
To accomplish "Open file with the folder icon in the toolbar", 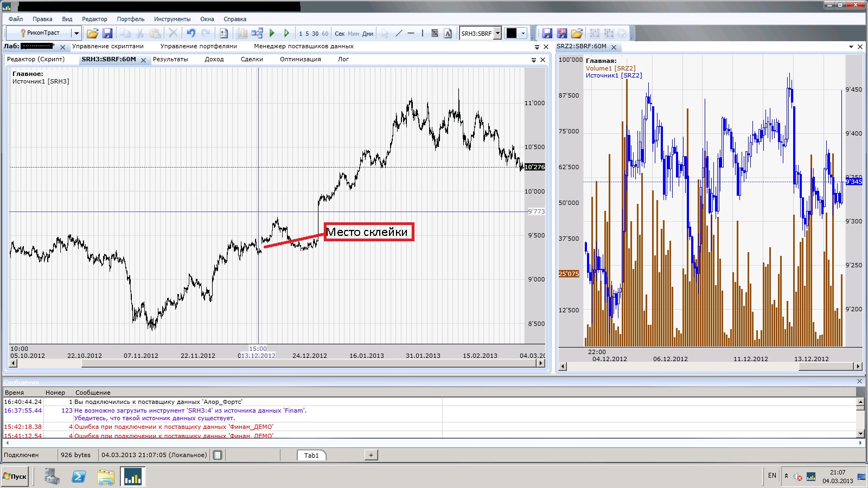I will [x=92, y=33].
